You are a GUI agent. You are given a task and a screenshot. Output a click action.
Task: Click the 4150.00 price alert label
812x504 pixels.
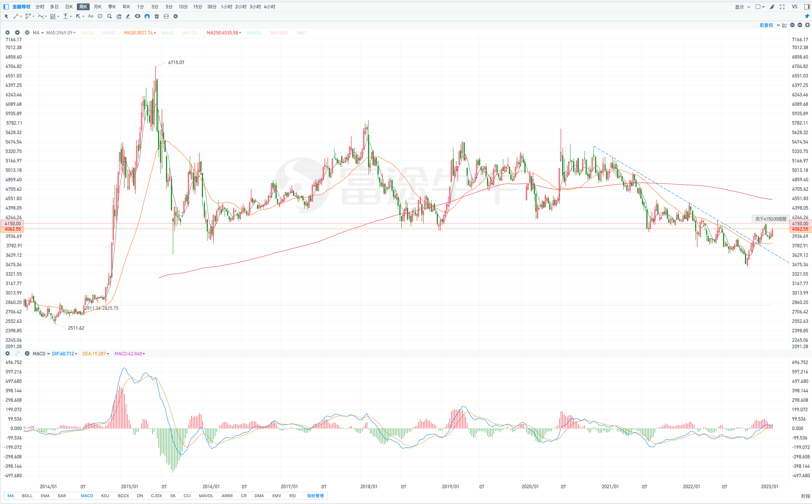click(771, 219)
